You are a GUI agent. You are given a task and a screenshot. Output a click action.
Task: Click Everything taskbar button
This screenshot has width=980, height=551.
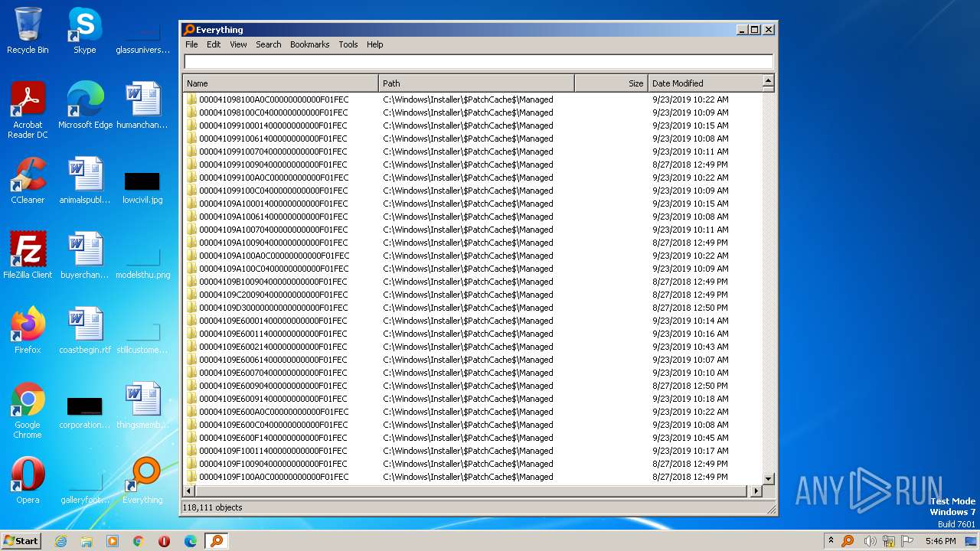coord(217,541)
